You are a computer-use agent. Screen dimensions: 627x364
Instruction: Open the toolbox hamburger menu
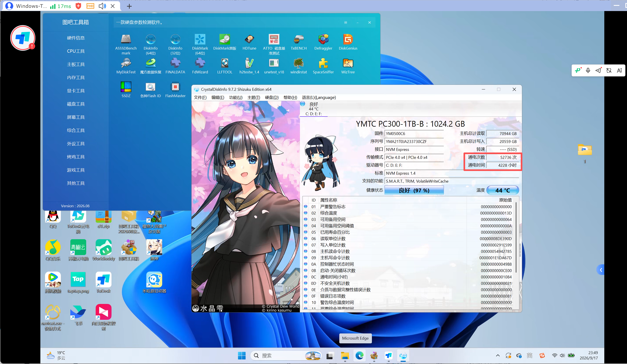click(x=345, y=22)
